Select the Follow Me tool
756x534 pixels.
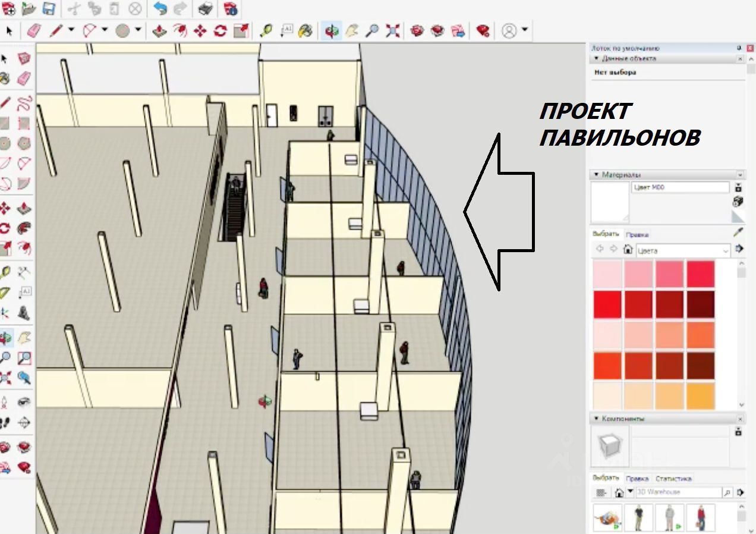pyautogui.click(x=24, y=228)
